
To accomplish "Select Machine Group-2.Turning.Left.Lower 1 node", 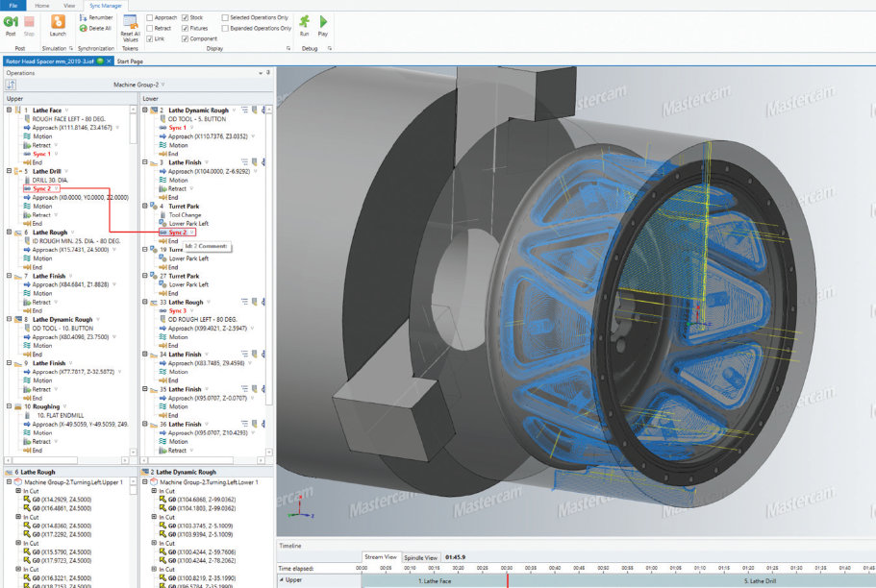I will tap(209, 482).
